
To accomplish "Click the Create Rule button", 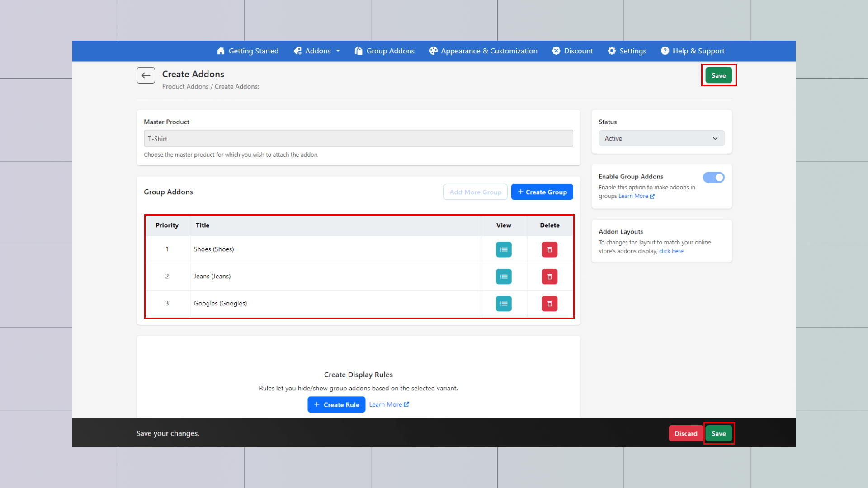I will [x=336, y=404].
